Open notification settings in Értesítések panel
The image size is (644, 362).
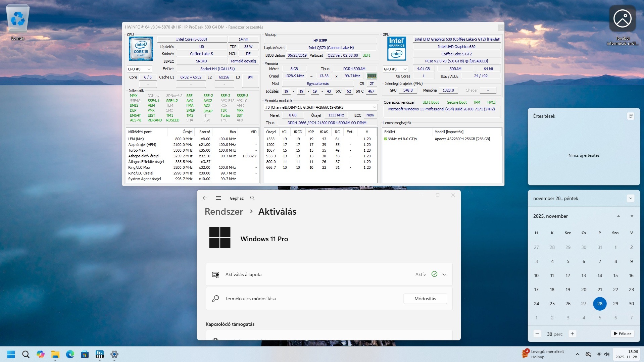point(631,116)
